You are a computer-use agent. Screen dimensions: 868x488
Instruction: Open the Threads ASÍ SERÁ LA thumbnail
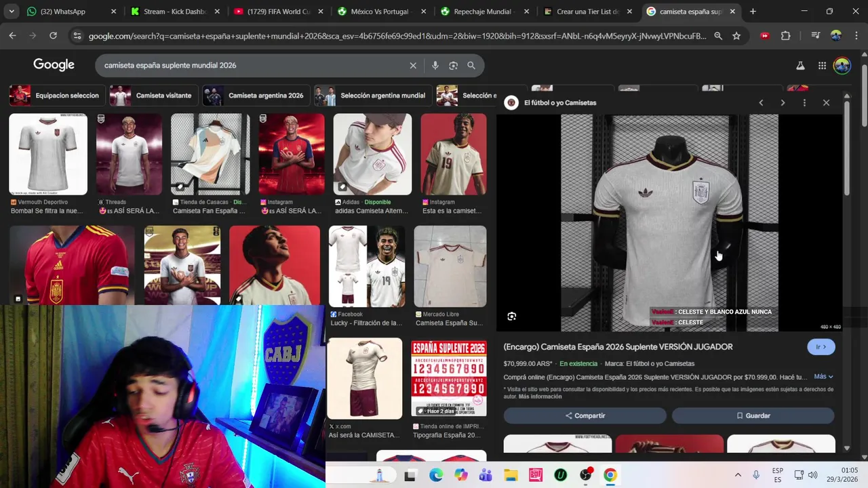(x=129, y=155)
